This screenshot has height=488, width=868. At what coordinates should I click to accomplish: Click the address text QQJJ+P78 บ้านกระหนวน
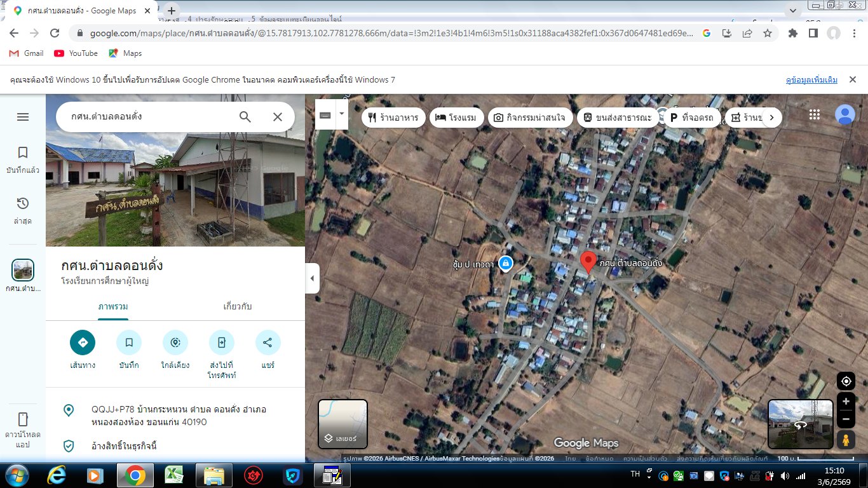[179, 416]
